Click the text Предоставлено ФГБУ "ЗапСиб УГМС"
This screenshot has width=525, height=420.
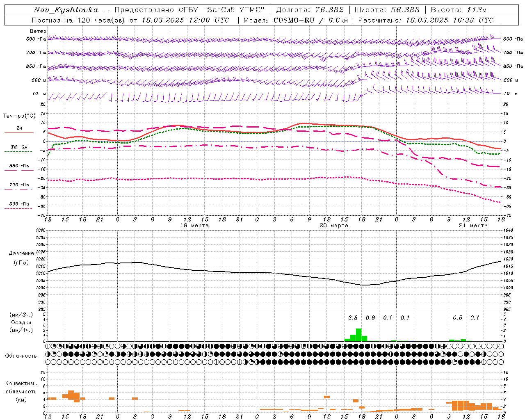tap(189, 10)
